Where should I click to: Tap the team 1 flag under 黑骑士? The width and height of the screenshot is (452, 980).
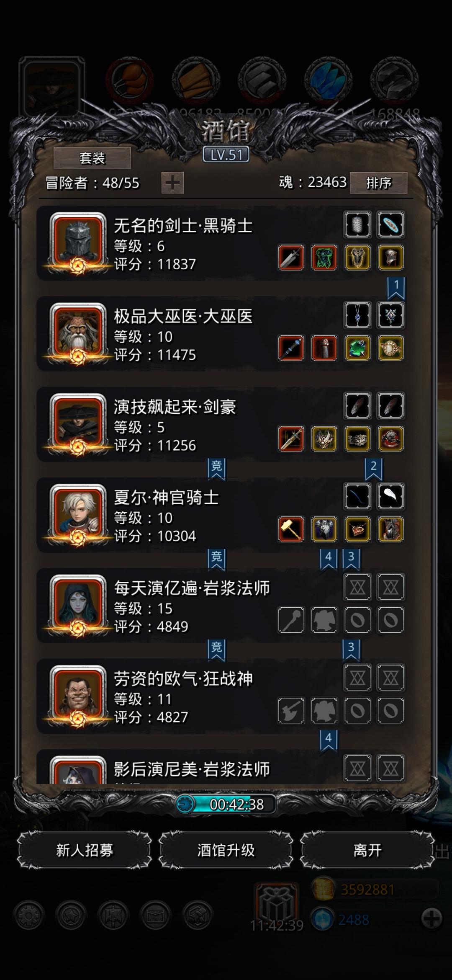(396, 288)
